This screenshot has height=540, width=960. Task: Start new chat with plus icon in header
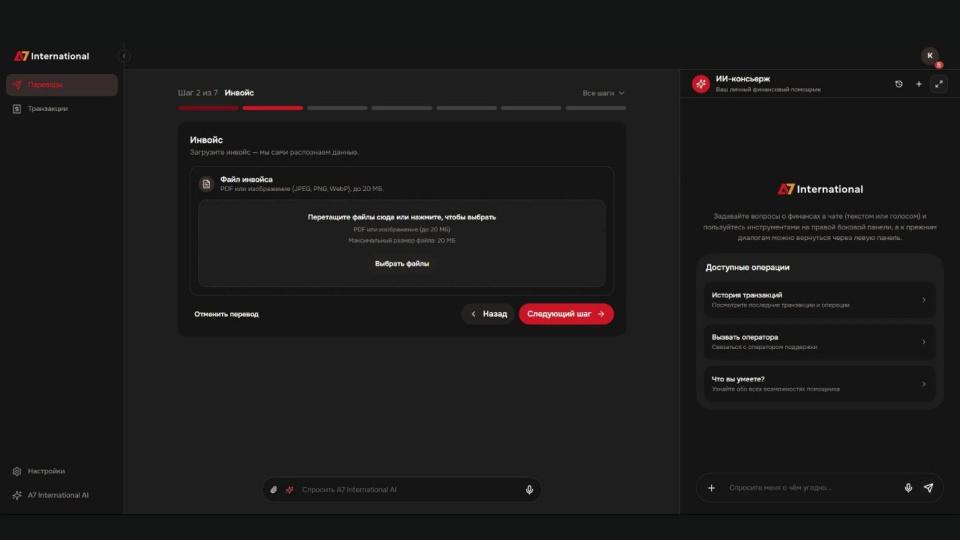(918, 84)
